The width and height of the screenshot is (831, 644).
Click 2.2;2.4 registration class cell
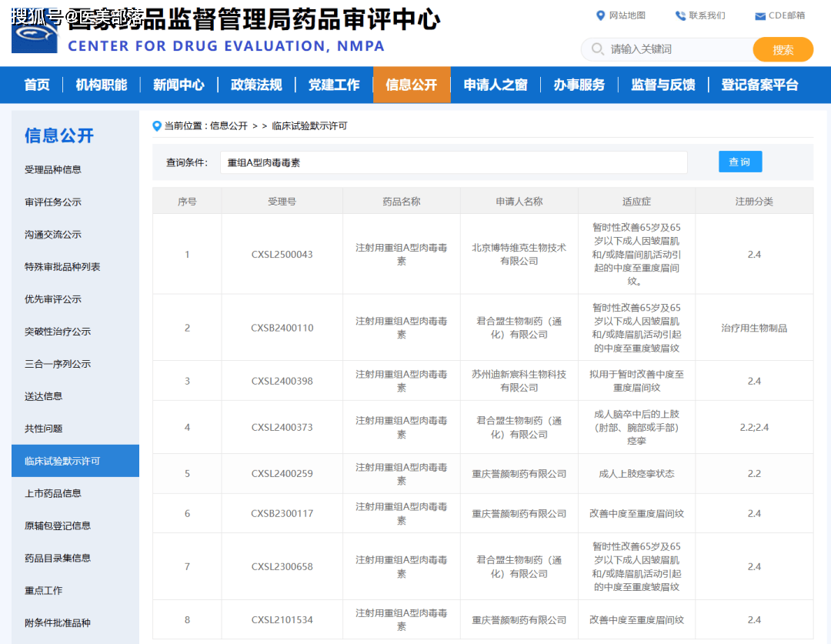754,427
